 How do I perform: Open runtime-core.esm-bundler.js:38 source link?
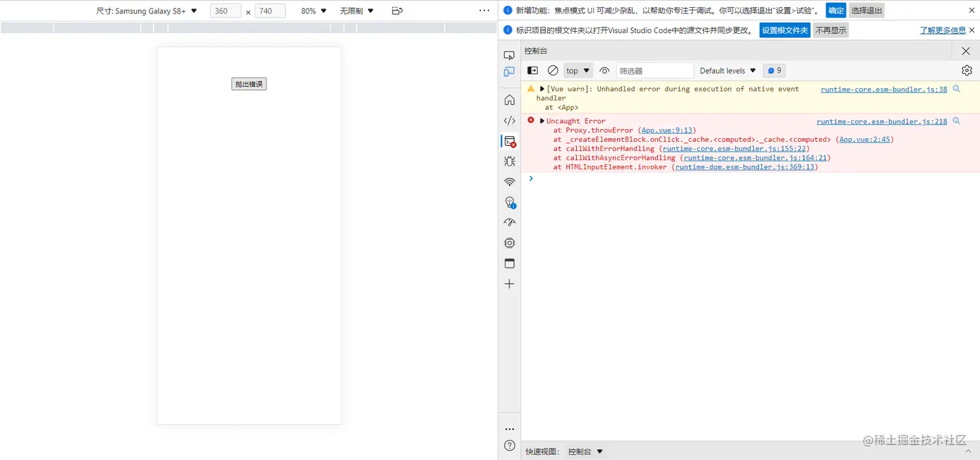pyautogui.click(x=883, y=89)
